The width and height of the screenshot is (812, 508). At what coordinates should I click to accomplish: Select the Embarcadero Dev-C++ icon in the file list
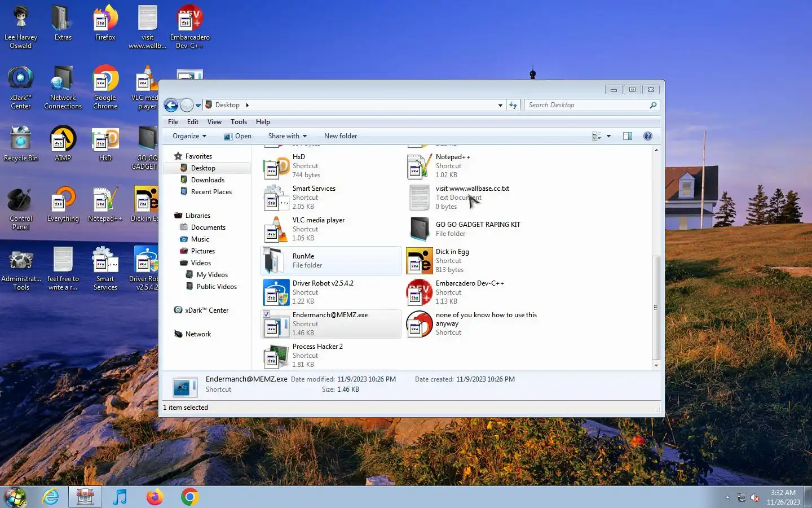pos(420,292)
